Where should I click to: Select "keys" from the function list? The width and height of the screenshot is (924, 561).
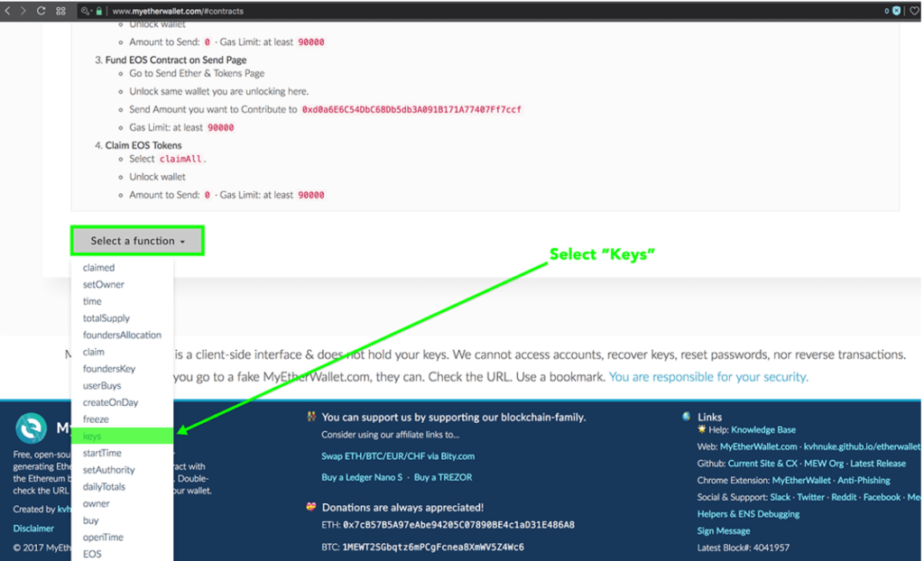[92, 437]
